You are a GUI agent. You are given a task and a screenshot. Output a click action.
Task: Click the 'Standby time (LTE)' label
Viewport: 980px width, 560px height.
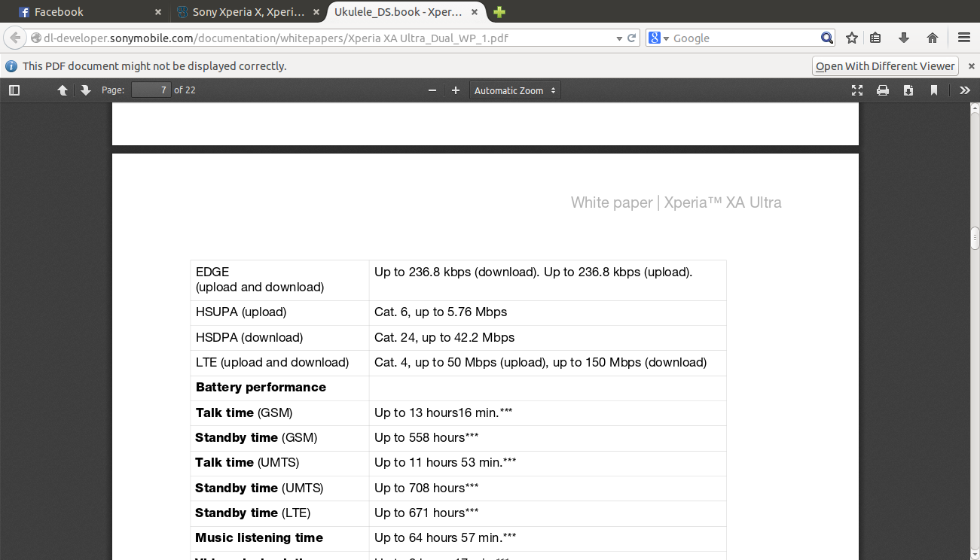253,513
